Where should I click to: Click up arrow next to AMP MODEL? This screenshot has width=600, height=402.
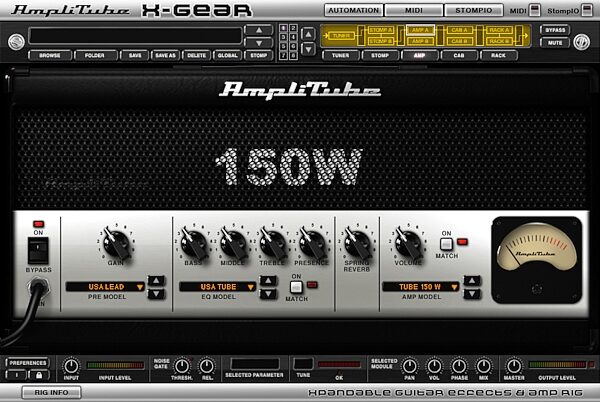472,281
